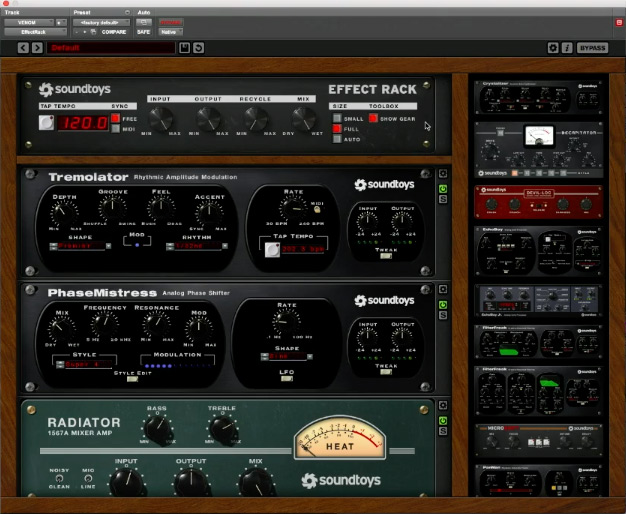Open the Preset section circle menu icon

127,12
